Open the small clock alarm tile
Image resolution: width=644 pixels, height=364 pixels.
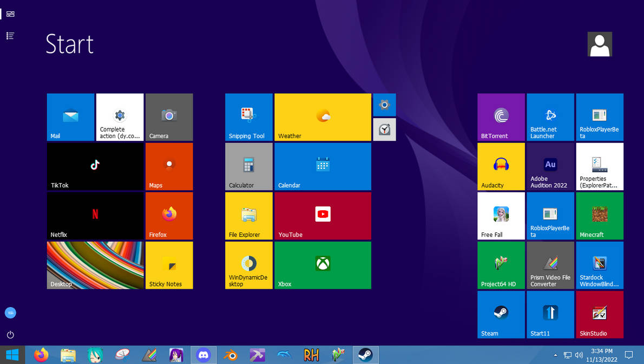pos(384,129)
